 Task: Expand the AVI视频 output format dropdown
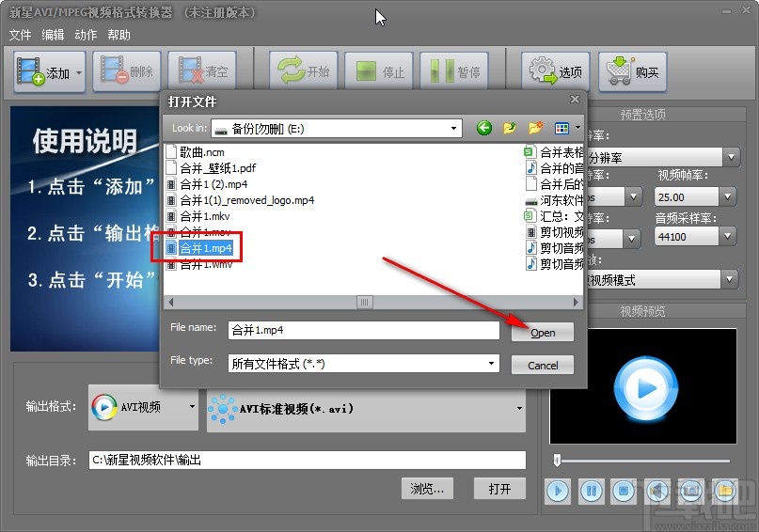(x=192, y=407)
